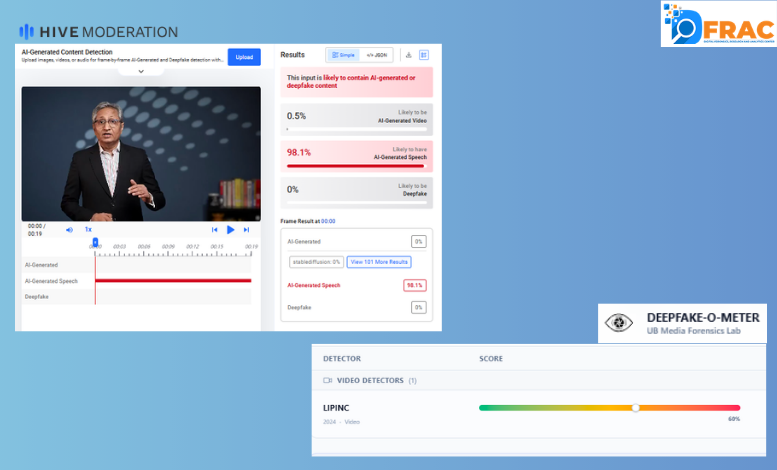Click the View 101 More Results button
The width and height of the screenshot is (777, 470).
[379, 262]
